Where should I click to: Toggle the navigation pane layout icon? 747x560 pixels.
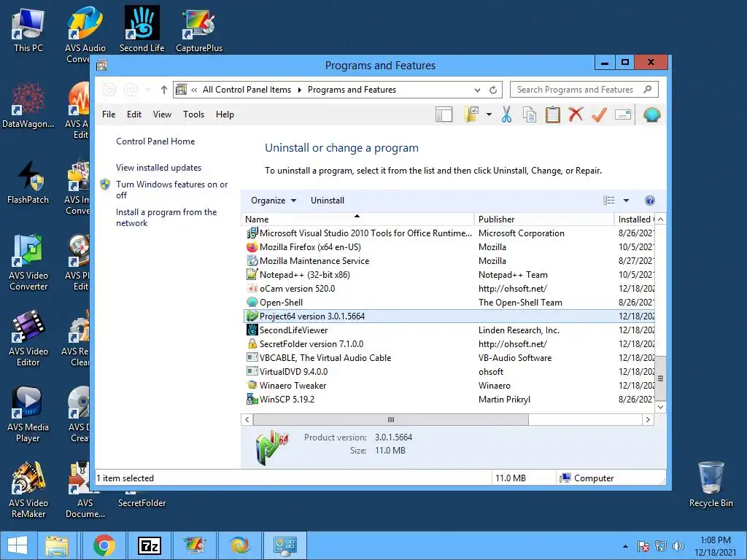pos(444,114)
